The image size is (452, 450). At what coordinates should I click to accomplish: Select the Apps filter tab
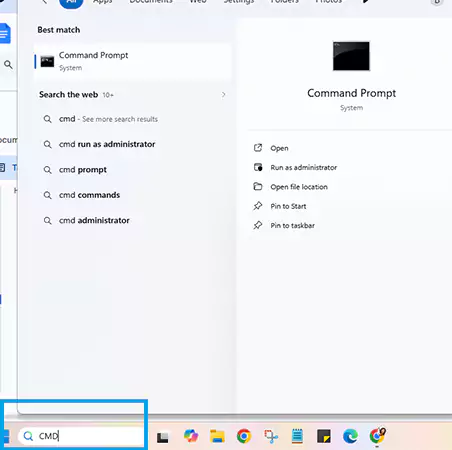click(103, 2)
